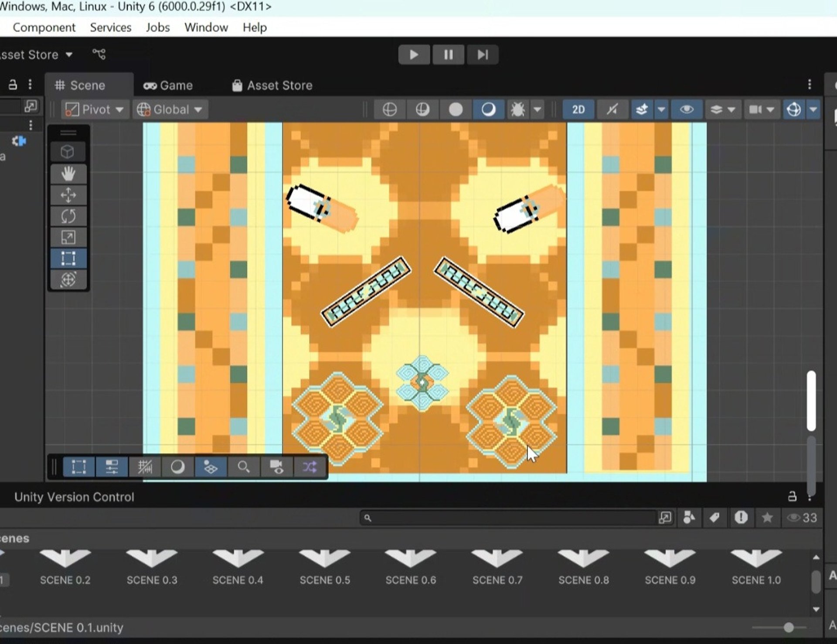The image size is (837, 644).
Task: Open the Window menu
Action: pyautogui.click(x=206, y=27)
